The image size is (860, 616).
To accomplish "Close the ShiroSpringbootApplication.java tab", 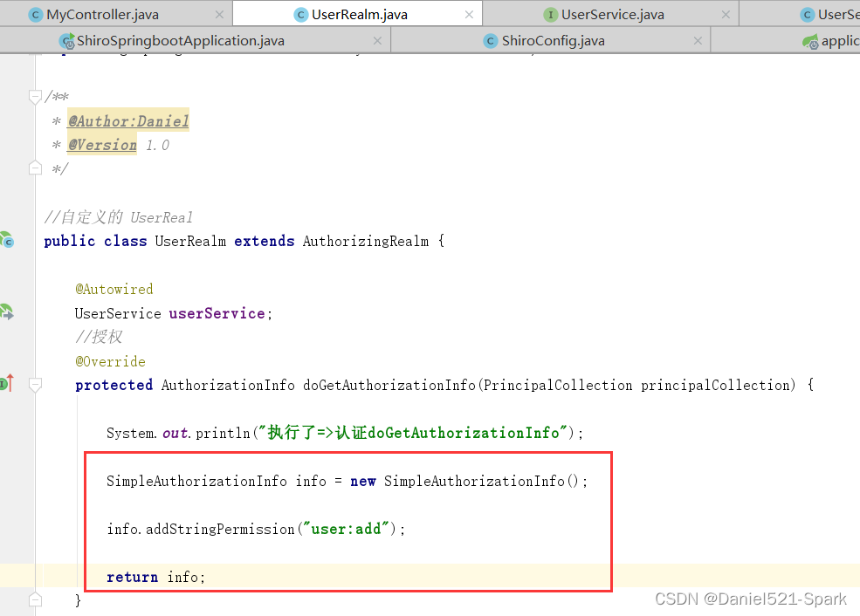I will (x=377, y=40).
